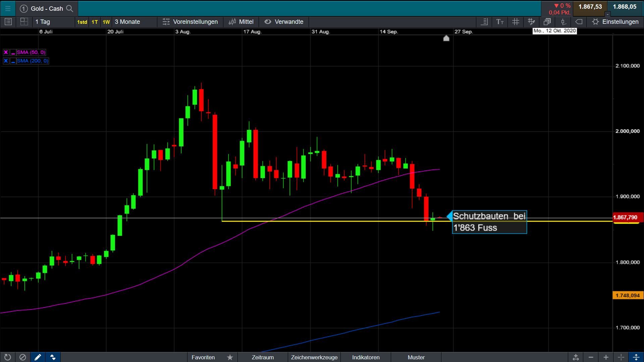Click the stacked windows icon

(547, 22)
